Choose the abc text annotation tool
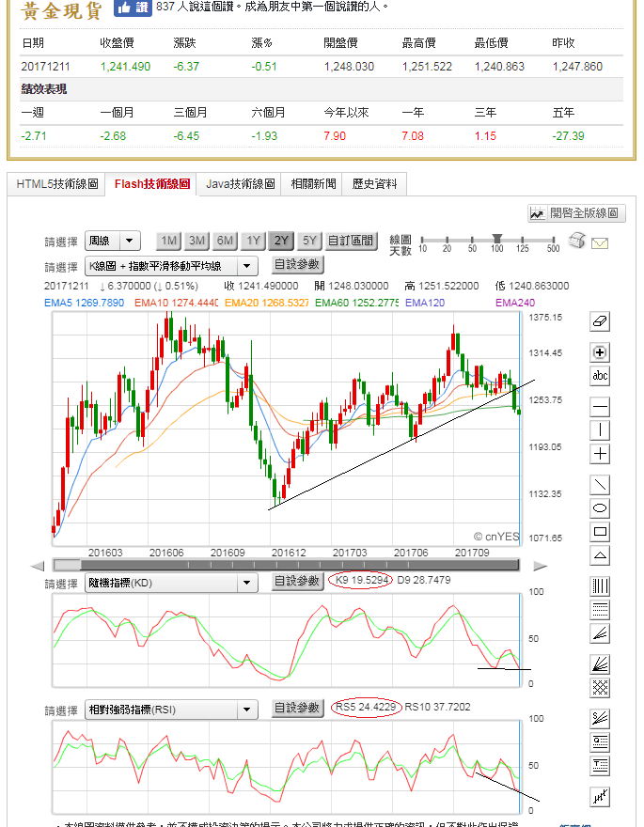Screen dimensions: 644x827 [x=600, y=376]
